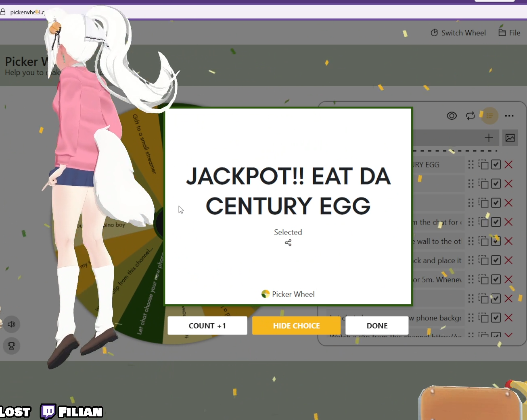The height and width of the screenshot is (420, 527).
Task: Uncheck the 'URY EGG' row checkbox
Action: 496,164
